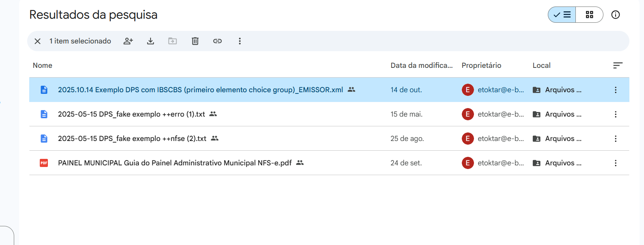Open sort options icon in header
This screenshot has width=644, height=245.
point(618,65)
